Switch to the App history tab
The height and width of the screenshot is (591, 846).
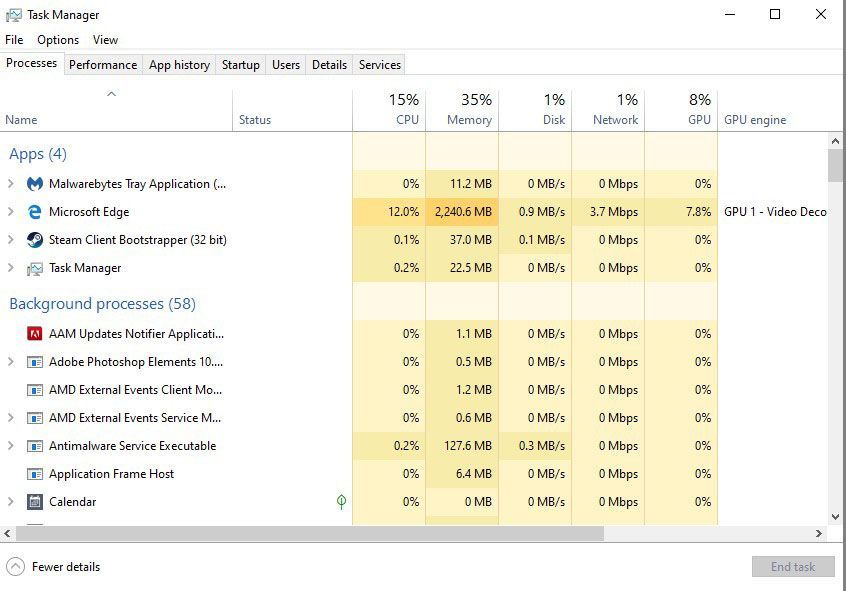[x=179, y=65]
